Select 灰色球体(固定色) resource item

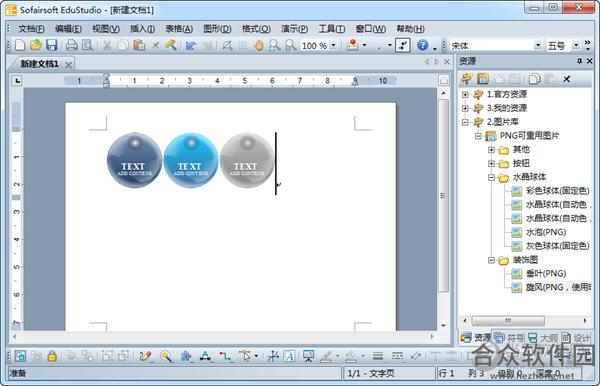[551, 246]
